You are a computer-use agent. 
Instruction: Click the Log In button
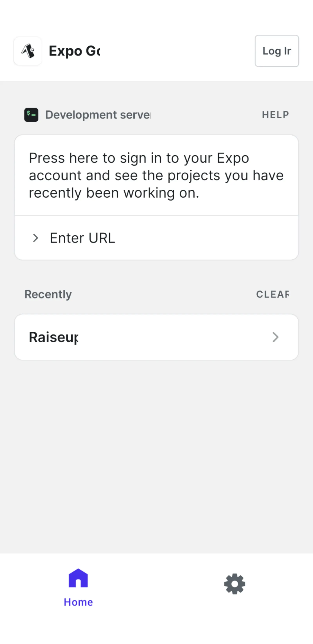(277, 51)
